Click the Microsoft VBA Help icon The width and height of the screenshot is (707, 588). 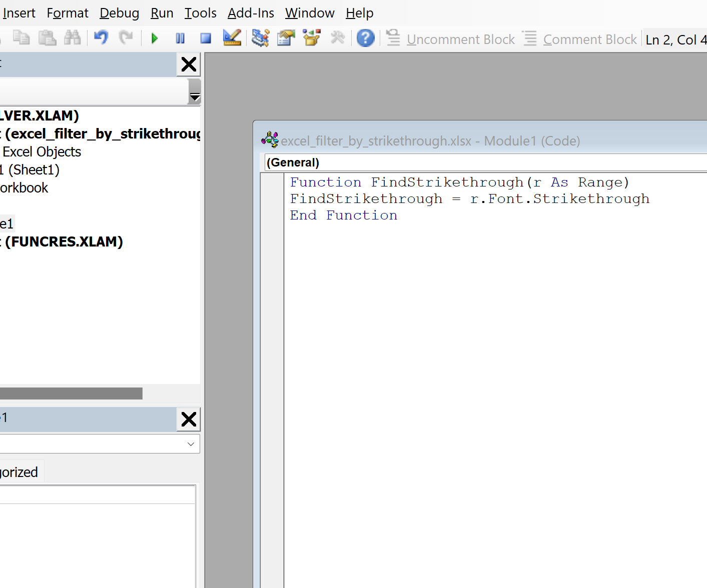pyautogui.click(x=365, y=38)
